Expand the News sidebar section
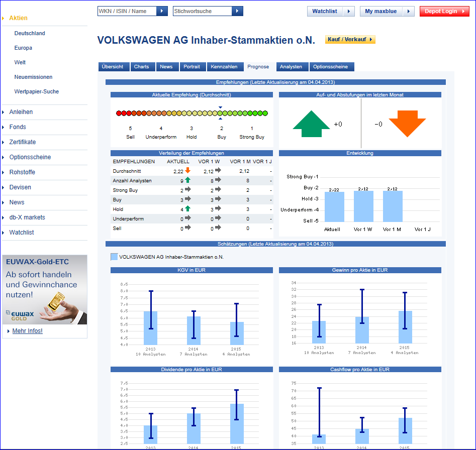 (x=17, y=202)
